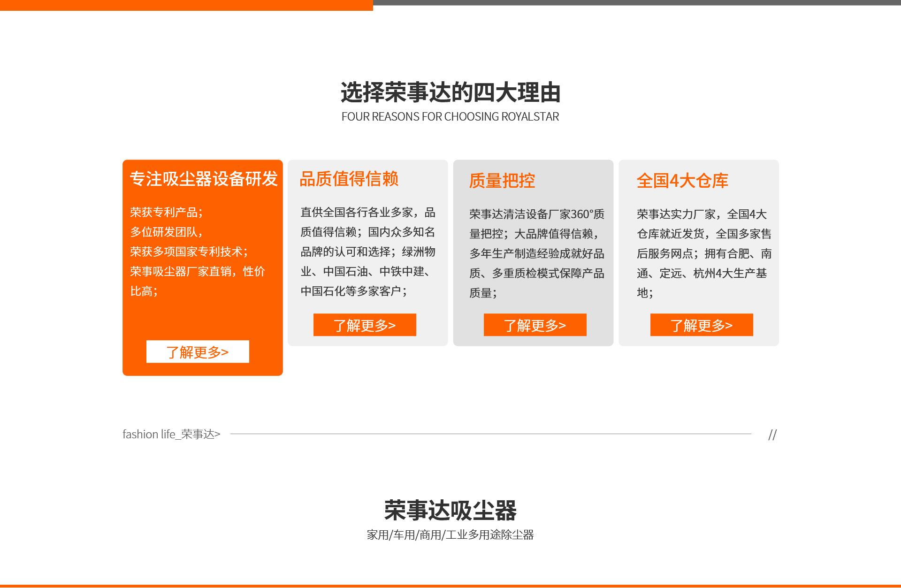The height and width of the screenshot is (588, 901).
Task: Click the line 质、多重质检模式保障产品
Action: click(x=537, y=273)
